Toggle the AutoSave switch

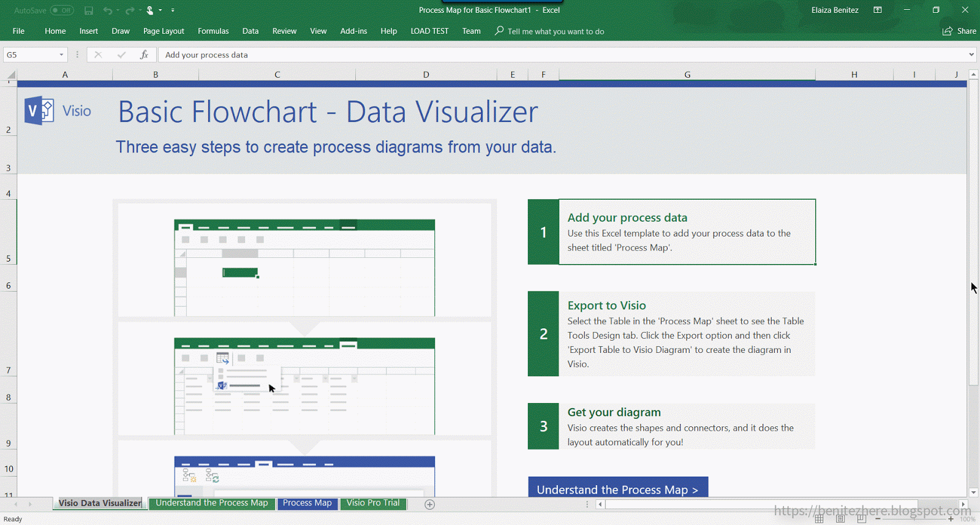(x=62, y=10)
